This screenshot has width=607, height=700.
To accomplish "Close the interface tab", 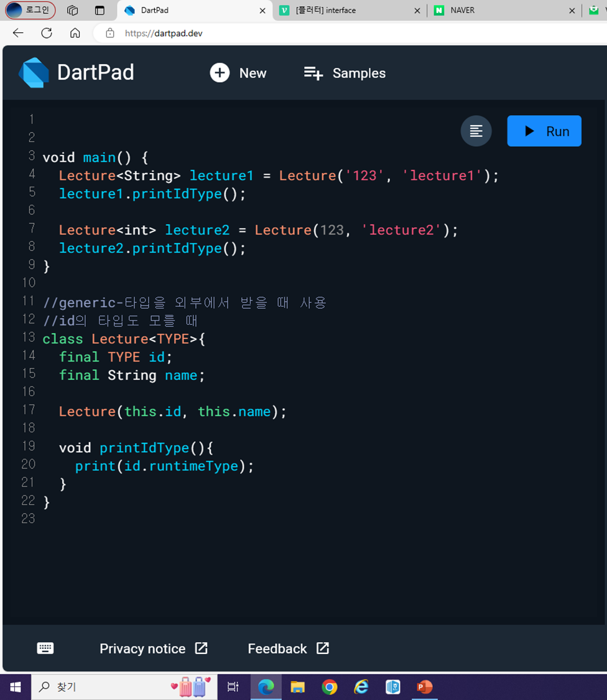I will (417, 11).
